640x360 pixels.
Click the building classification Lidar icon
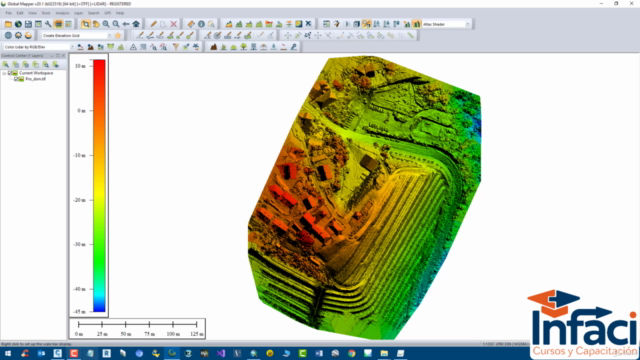click(x=253, y=47)
